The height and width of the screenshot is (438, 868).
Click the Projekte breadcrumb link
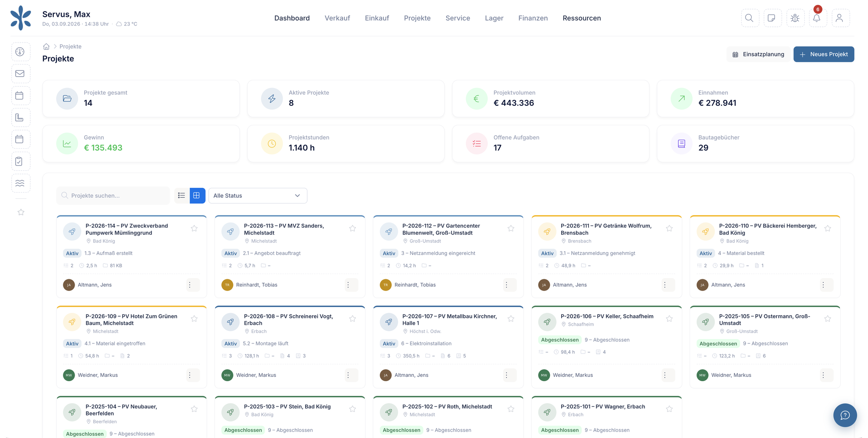(x=70, y=46)
